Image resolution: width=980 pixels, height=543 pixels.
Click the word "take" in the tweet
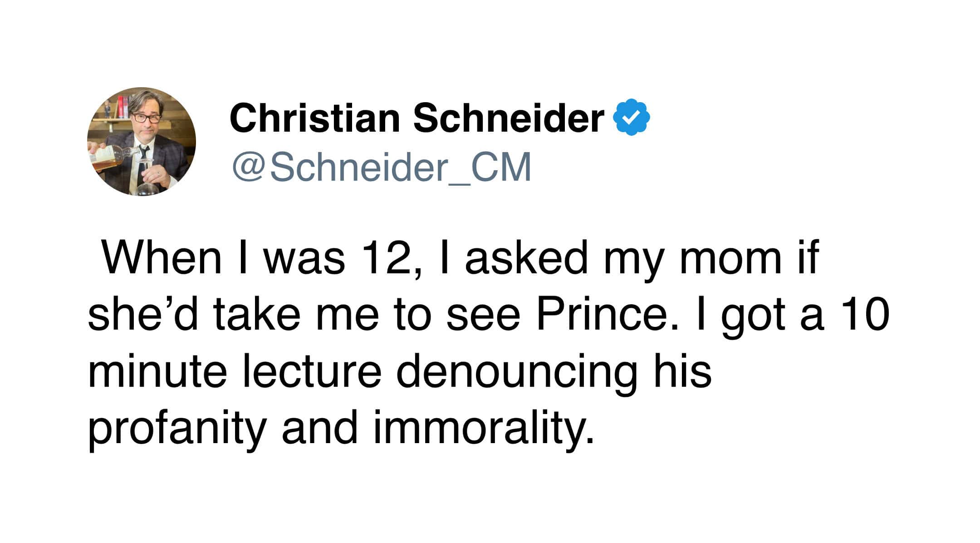257,315
